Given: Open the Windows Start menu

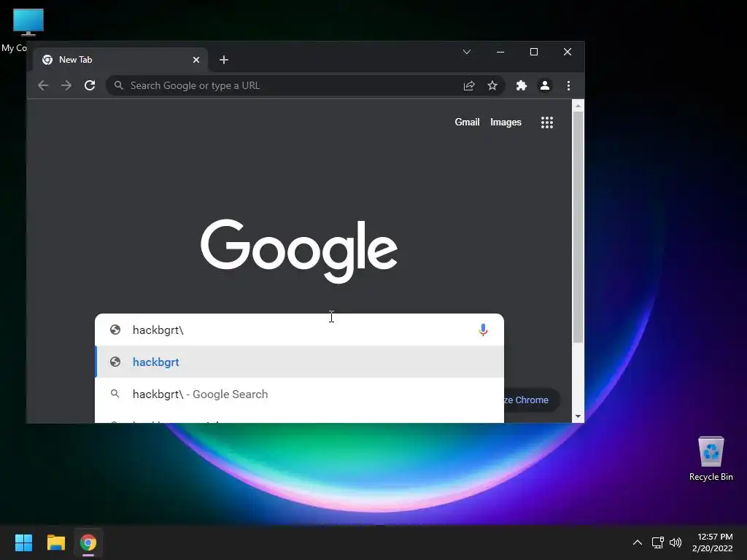Looking at the screenshot, I should 23,542.
